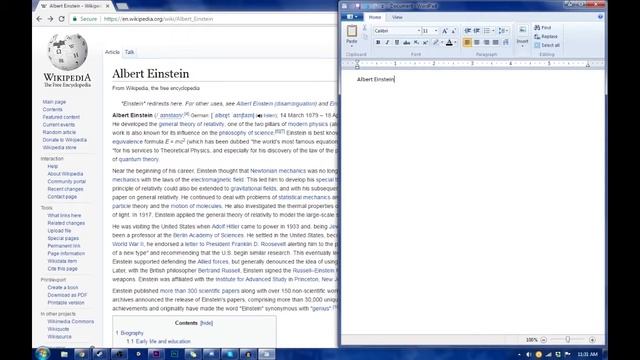Switch to the View ribbon tab
The height and width of the screenshot is (360, 640).
[397, 17]
